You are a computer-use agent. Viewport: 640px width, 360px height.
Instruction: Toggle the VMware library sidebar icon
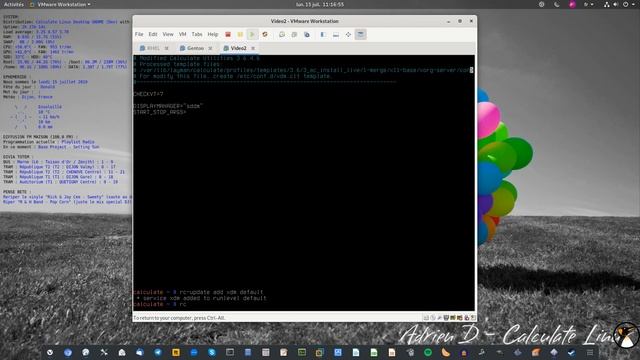(x=323, y=35)
